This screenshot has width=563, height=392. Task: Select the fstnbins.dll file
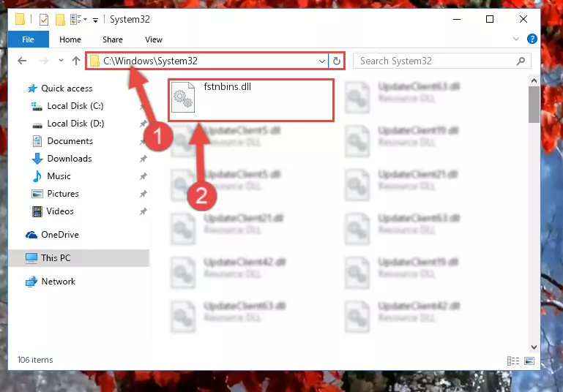pyautogui.click(x=251, y=100)
